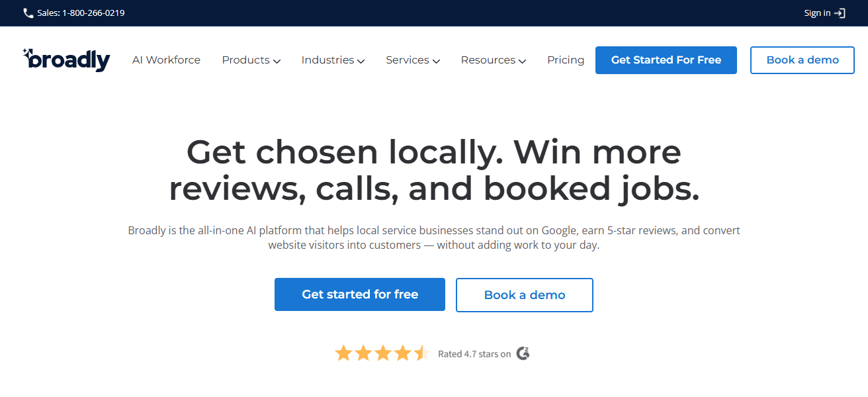
Task: Click the hero Get started for free button
Action: tap(360, 294)
